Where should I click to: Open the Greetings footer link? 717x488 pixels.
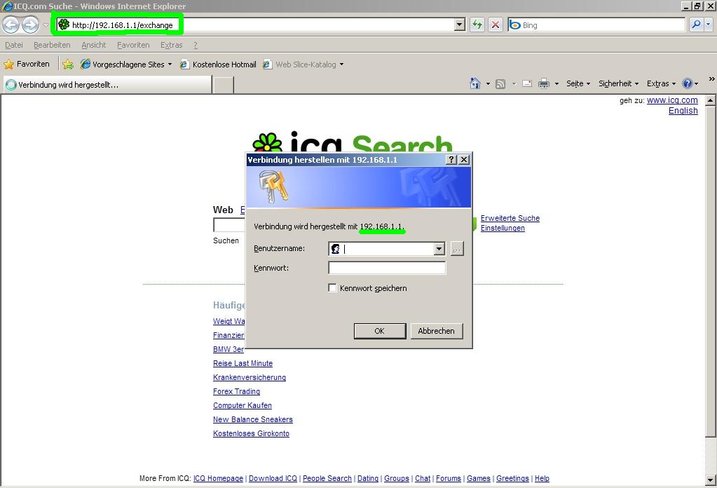click(512, 478)
